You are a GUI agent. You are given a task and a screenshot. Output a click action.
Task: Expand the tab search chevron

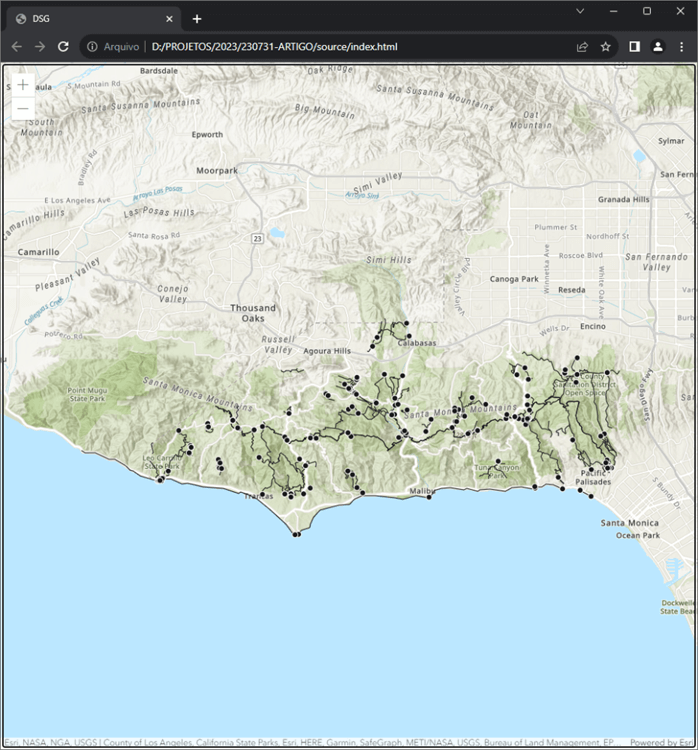tap(581, 11)
